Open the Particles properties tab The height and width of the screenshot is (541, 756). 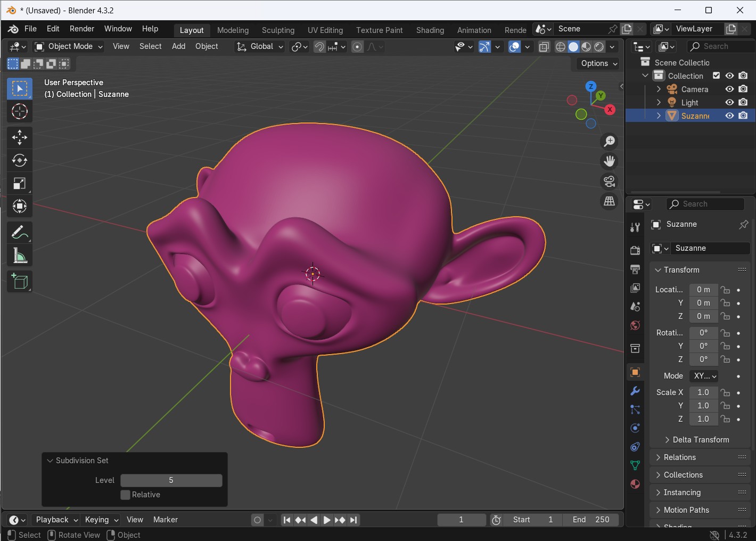pyautogui.click(x=635, y=409)
